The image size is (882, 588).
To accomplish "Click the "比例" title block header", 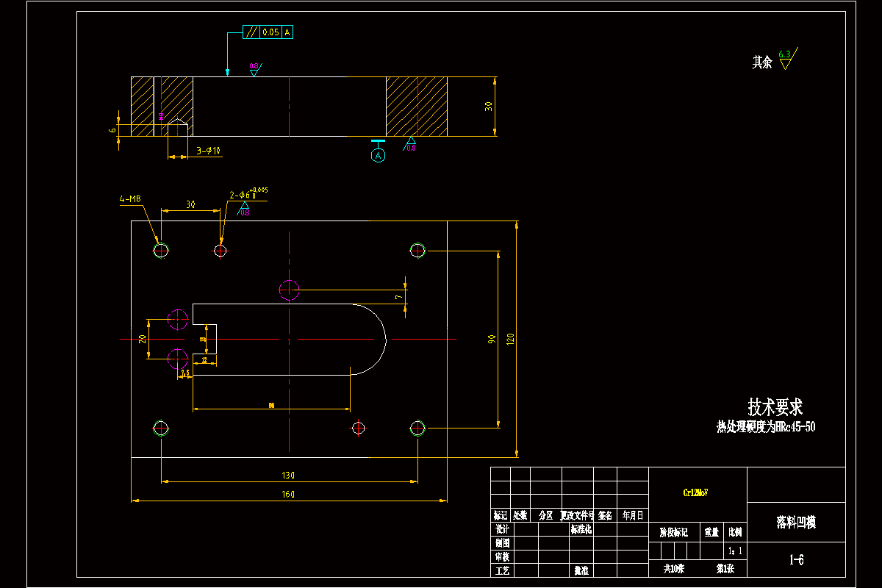I will click(x=735, y=531).
